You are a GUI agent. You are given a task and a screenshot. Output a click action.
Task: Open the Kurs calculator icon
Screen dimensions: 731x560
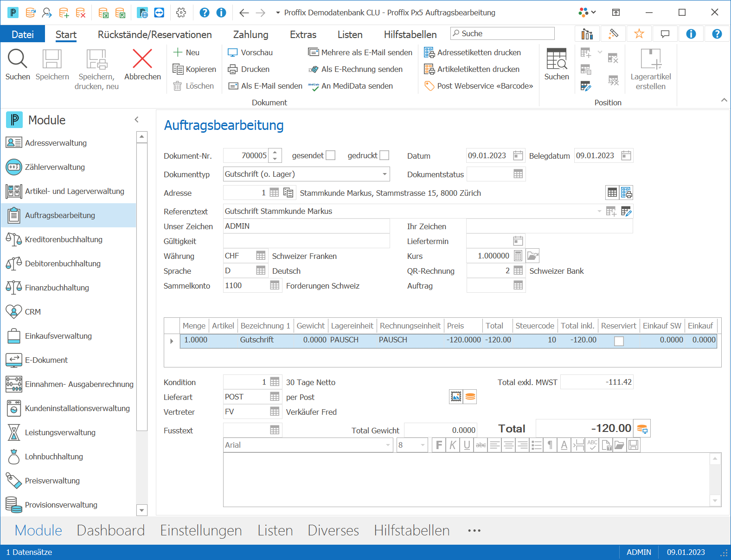pos(518,256)
